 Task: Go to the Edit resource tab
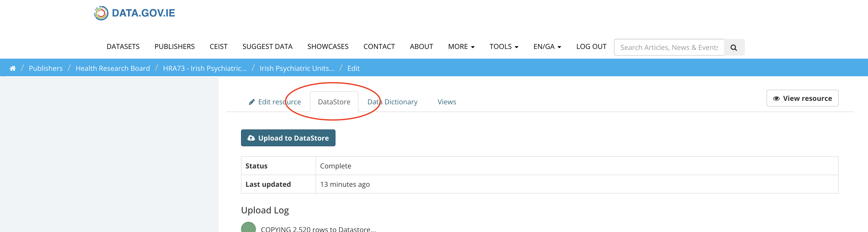[275, 102]
